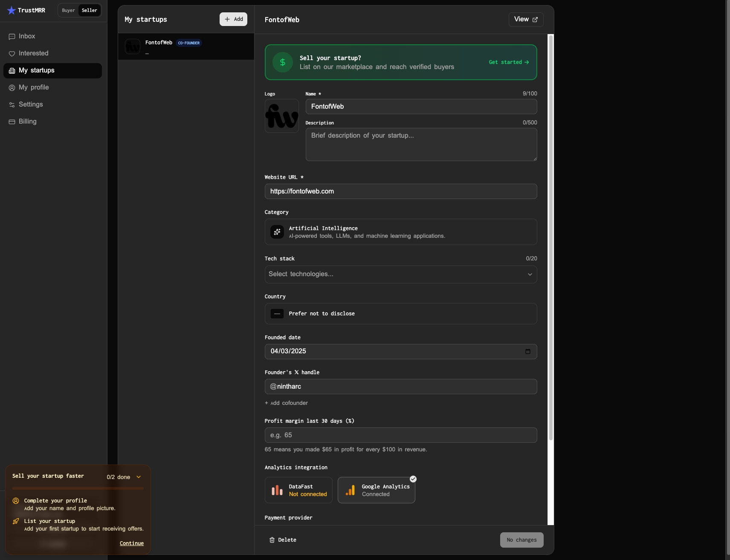
Task: Click the 0/2 done label
Action: click(x=119, y=477)
